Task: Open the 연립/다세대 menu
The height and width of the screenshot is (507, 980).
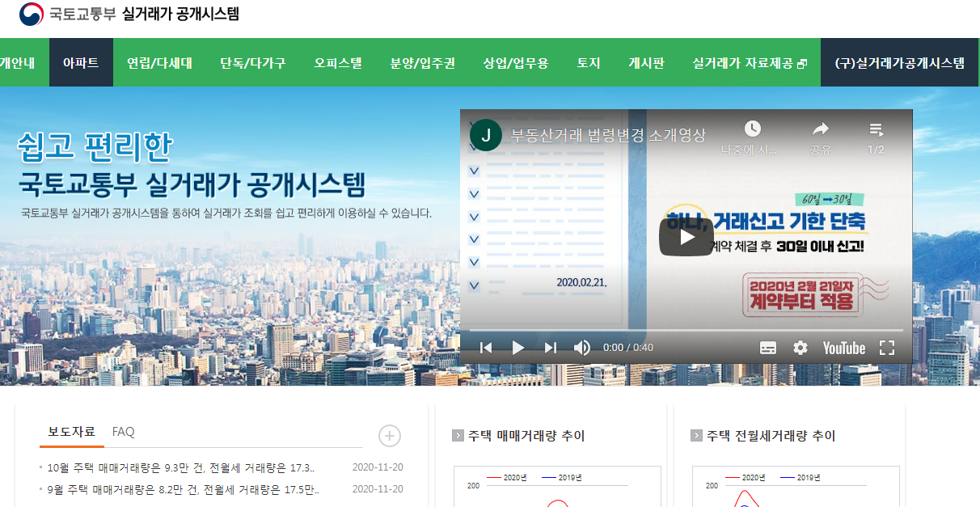Action: (159, 62)
